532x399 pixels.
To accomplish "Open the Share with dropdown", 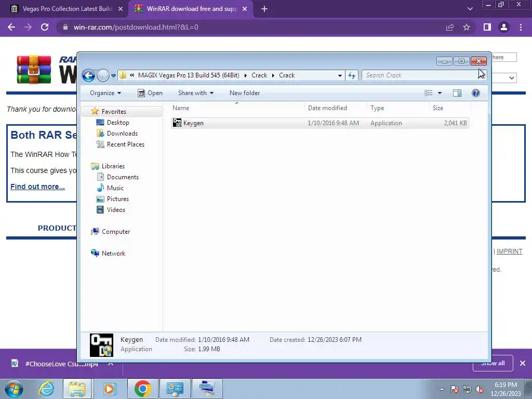I will pyautogui.click(x=196, y=93).
